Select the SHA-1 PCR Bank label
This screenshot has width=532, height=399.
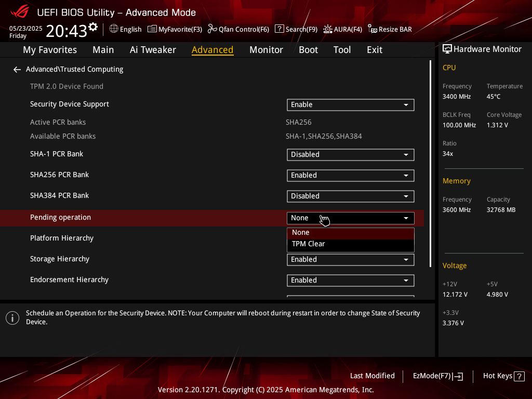coord(57,154)
